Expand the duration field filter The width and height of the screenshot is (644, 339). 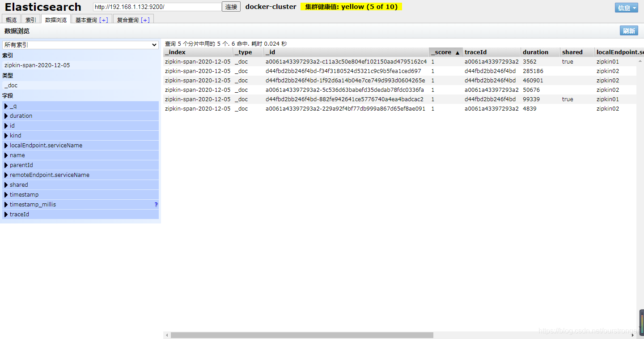(80, 116)
